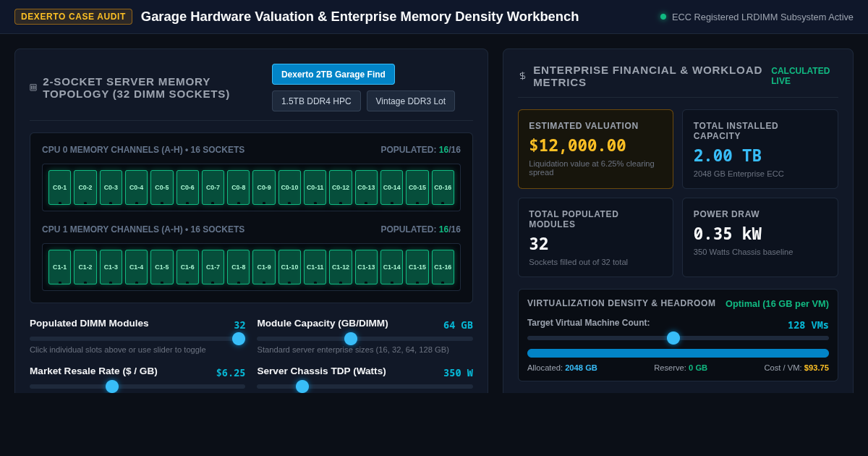Toggle DIMM slot C1-10
This screenshot has height=456, width=868.
tap(289, 267)
